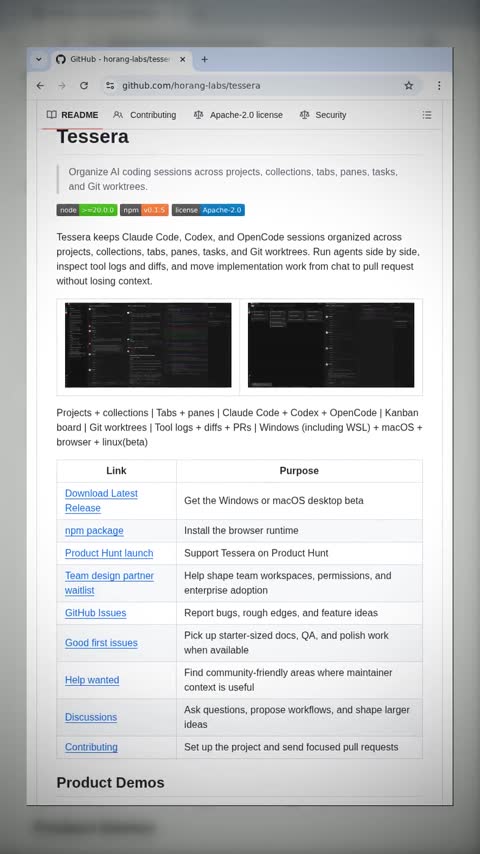
Task: Reload the page with the refresh icon
Action: coord(84,86)
